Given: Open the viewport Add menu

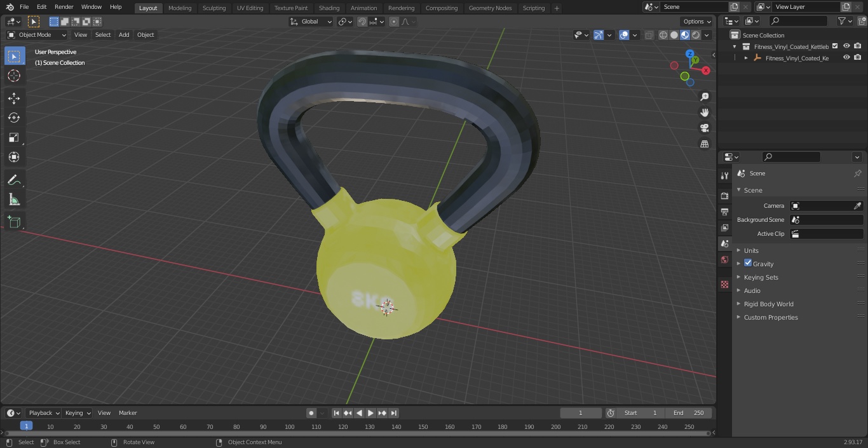Looking at the screenshot, I should 124,35.
